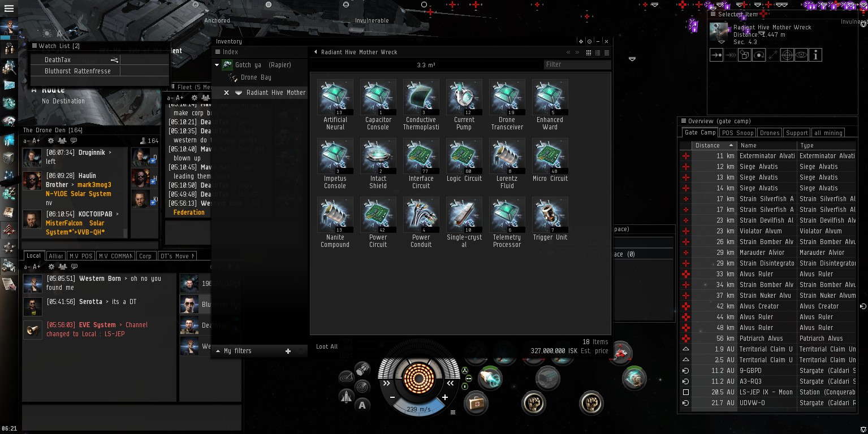
Task: Select the Enhanced Ward item icon
Action: pyautogui.click(x=550, y=97)
